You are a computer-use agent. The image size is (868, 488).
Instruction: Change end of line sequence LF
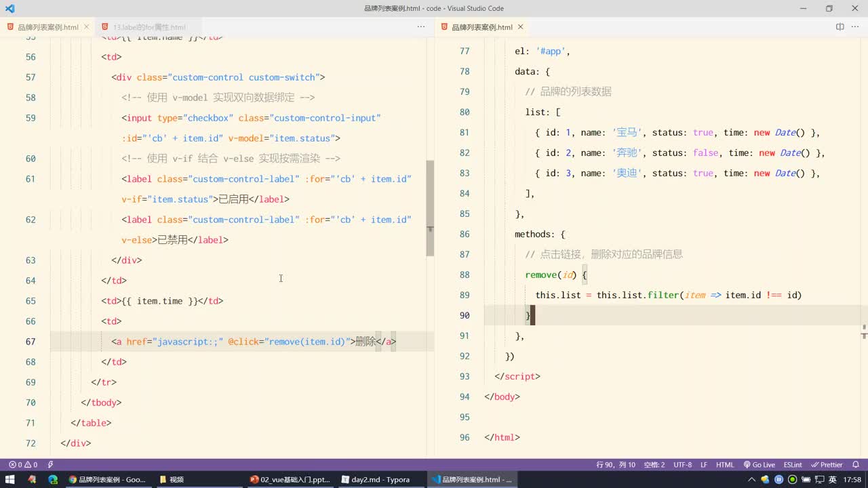click(x=704, y=465)
